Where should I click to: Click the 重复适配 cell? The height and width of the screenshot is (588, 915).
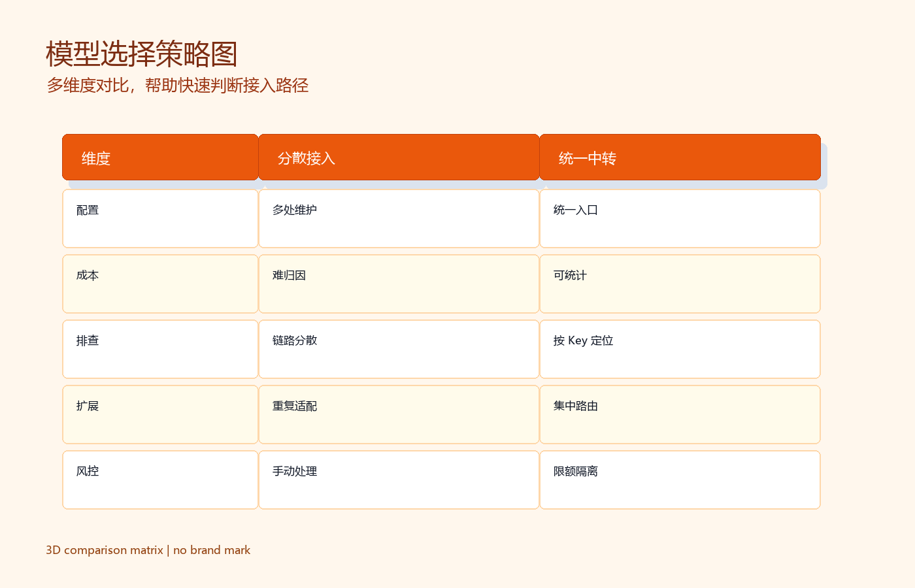(x=399, y=414)
